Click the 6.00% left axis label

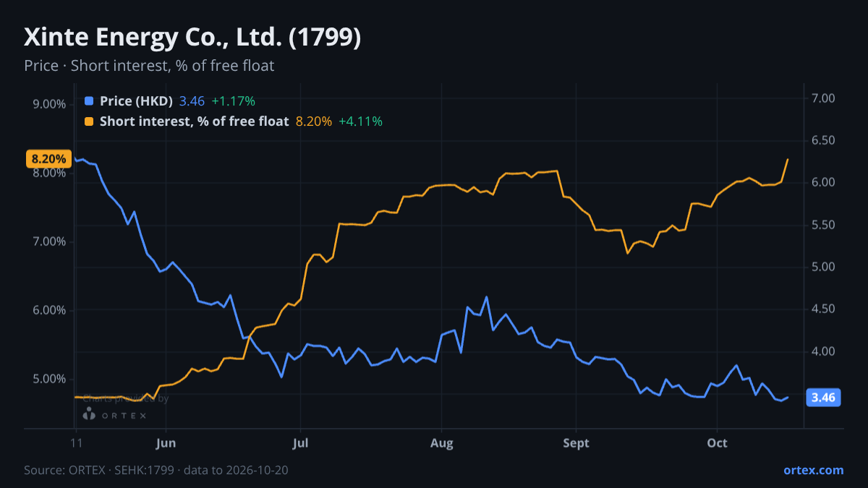[x=49, y=310]
